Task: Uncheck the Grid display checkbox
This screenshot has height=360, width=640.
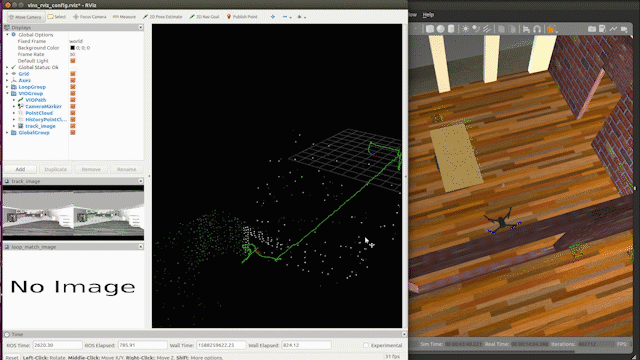Action: (73, 74)
